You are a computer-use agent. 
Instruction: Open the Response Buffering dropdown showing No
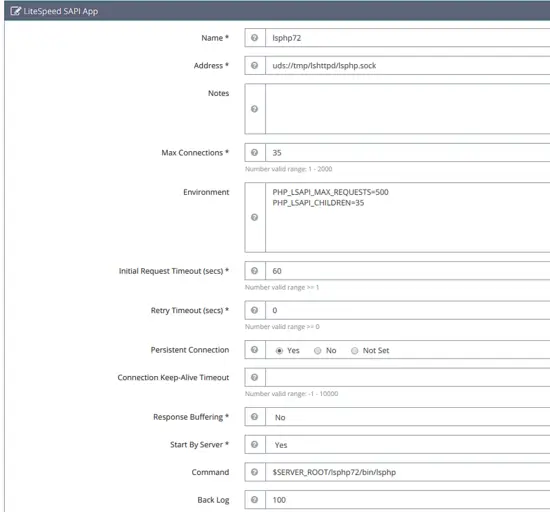[408, 417]
